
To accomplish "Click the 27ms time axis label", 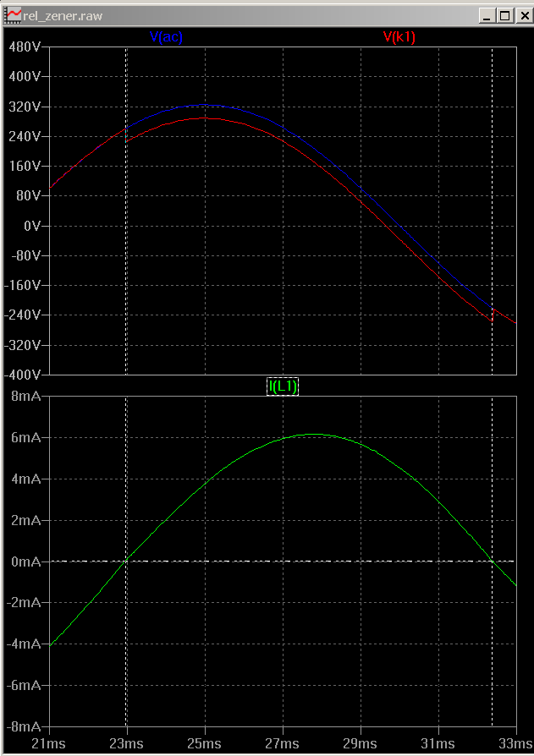I will pyautogui.click(x=282, y=743).
